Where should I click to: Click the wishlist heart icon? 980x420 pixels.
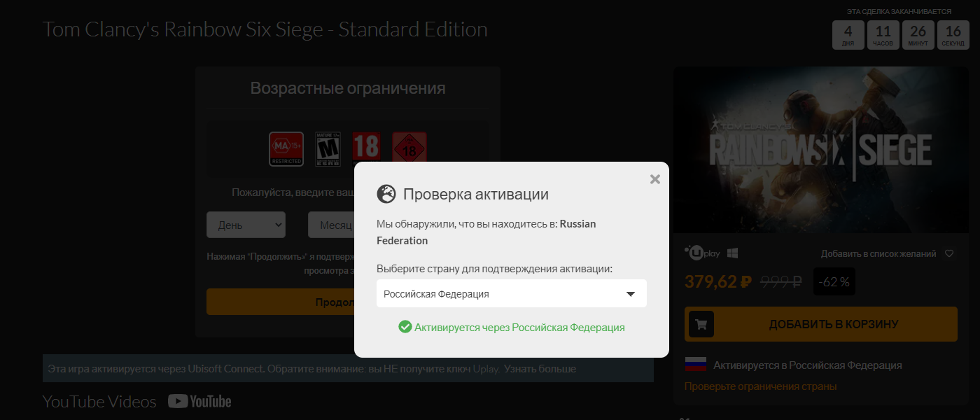949,253
